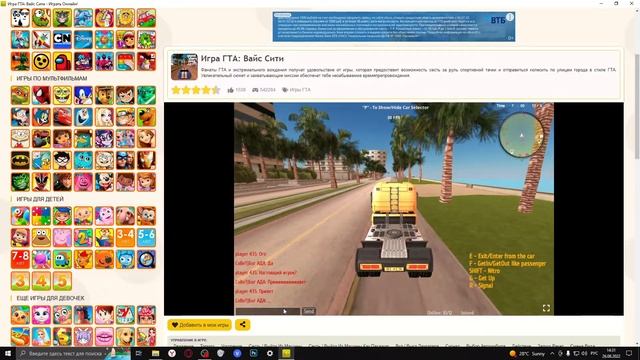This screenshot has width=640, height=360.
Task: Choose the 3-4 years age category tile
Action: point(125,238)
